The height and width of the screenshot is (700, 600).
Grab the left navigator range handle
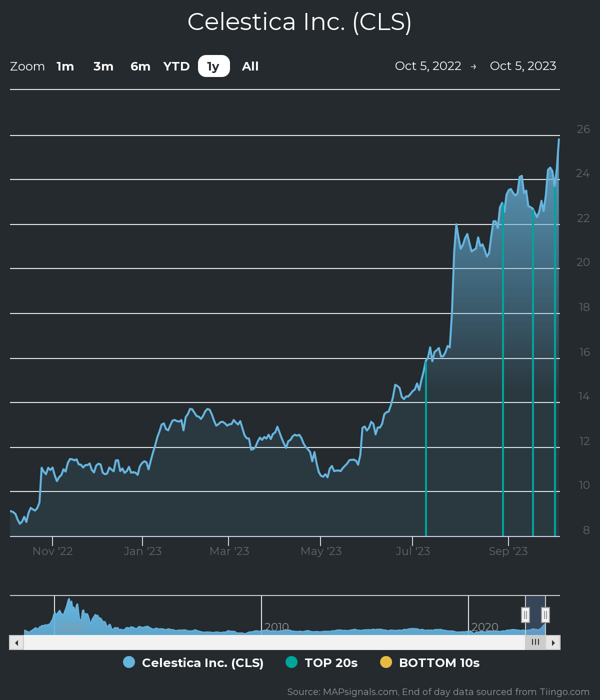click(525, 614)
